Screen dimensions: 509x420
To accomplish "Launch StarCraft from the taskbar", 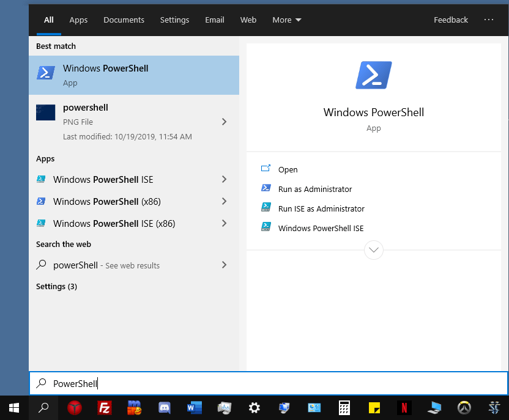I will 494,408.
